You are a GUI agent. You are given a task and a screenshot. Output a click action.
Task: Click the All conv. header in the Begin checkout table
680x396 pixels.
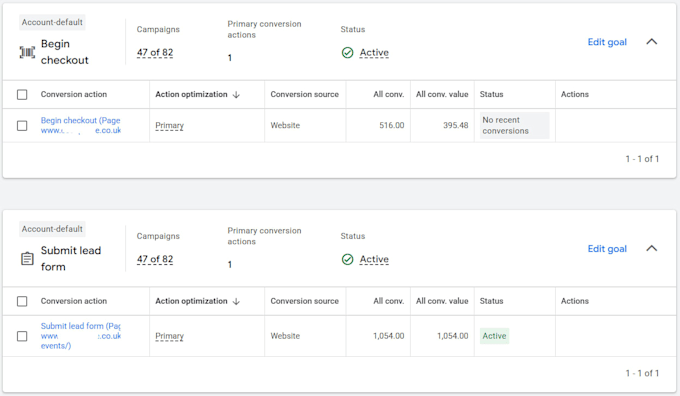(x=389, y=94)
